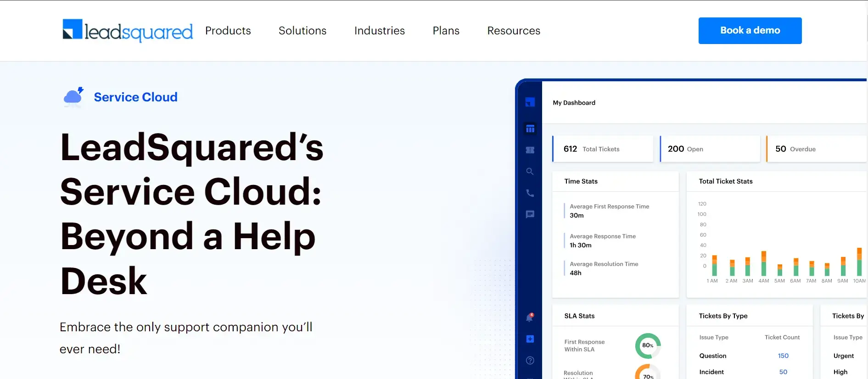Image resolution: width=868 pixels, height=379 pixels.
Task: Click First Response Within SLA label
Action: tap(584, 346)
